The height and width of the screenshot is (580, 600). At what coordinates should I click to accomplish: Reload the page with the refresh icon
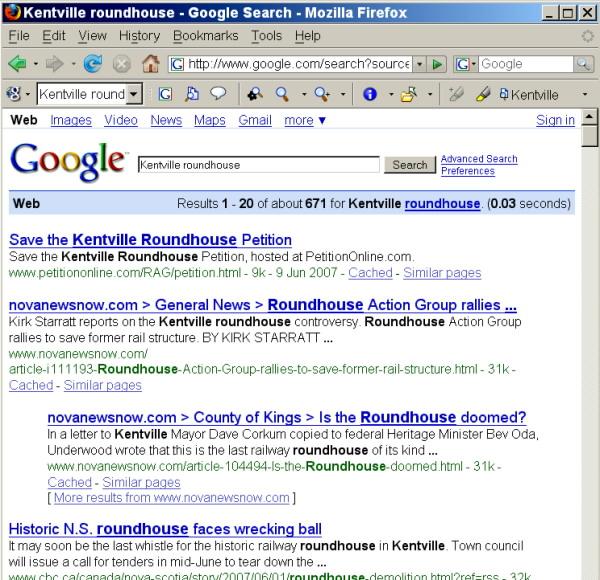(x=93, y=64)
